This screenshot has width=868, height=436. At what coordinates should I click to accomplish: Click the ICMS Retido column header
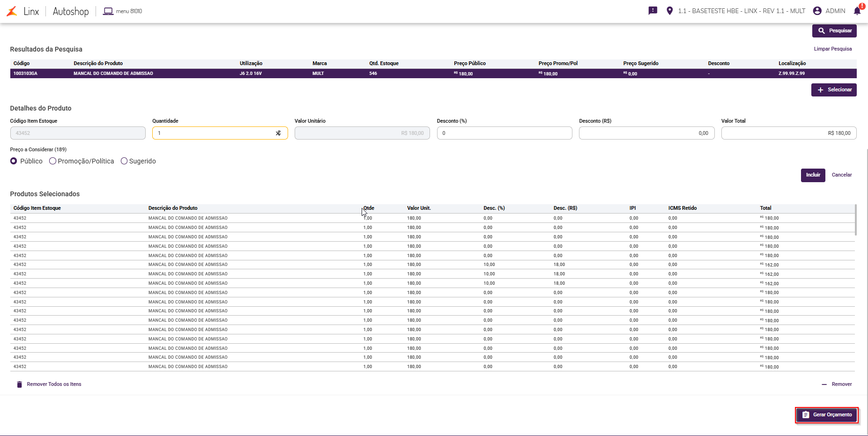(x=683, y=208)
